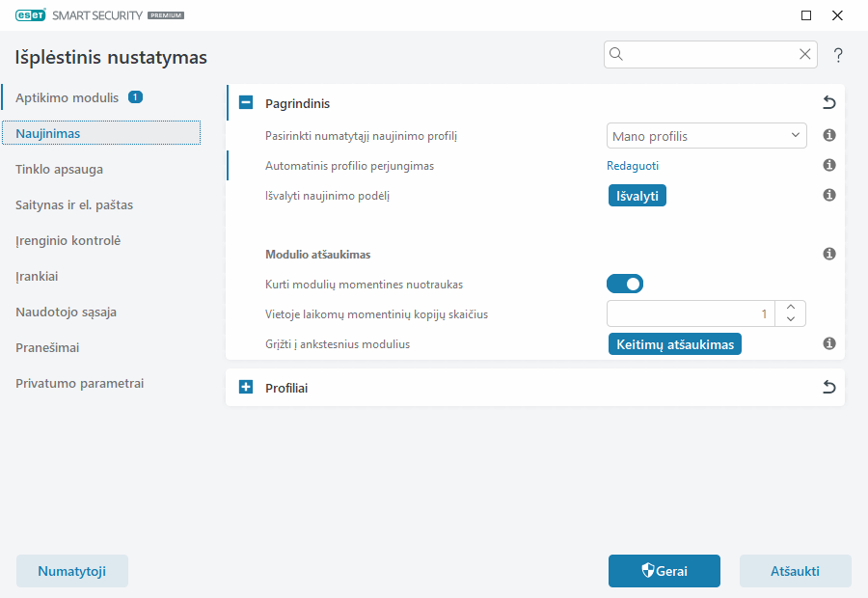Show info for Modulio atšaukimas

tap(828, 255)
